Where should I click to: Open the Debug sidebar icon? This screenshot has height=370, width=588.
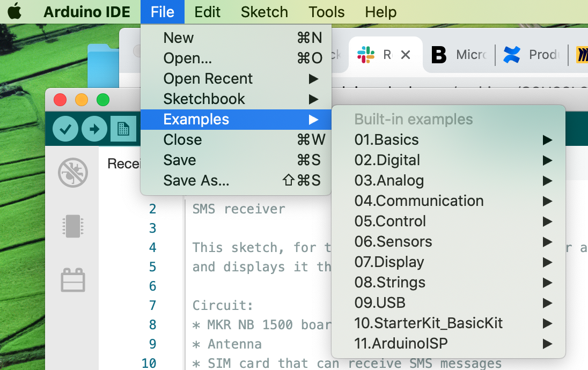[x=73, y=173]
